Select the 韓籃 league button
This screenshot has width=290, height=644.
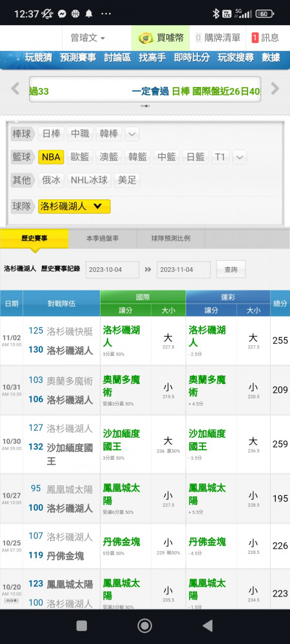[138, 157]
